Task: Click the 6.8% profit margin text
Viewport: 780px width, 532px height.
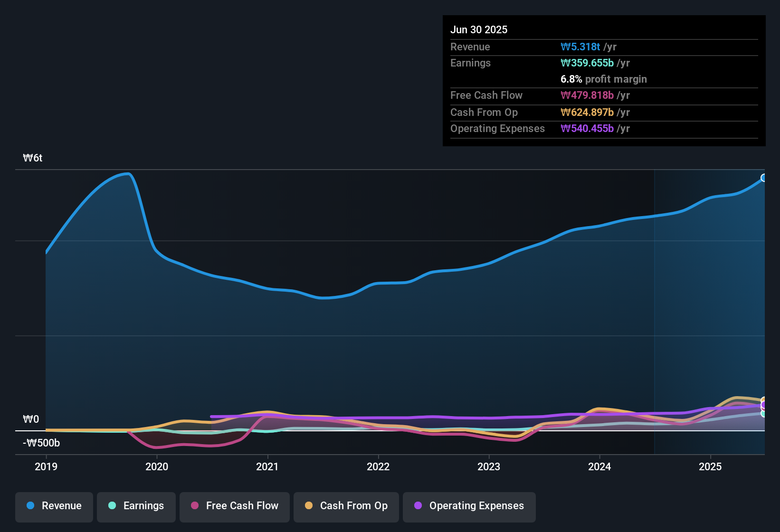Action: (604, 79)
